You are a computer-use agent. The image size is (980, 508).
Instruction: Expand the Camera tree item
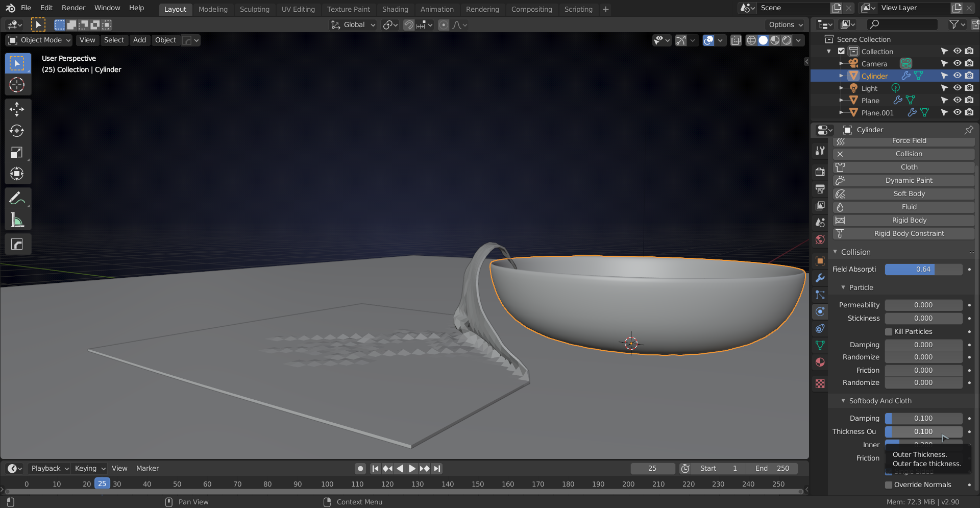click(841, 63)
